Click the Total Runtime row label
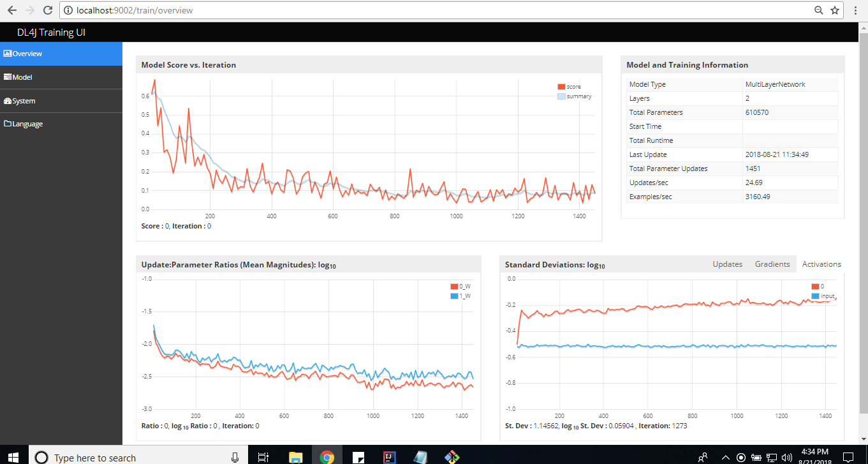 [651, 140]
